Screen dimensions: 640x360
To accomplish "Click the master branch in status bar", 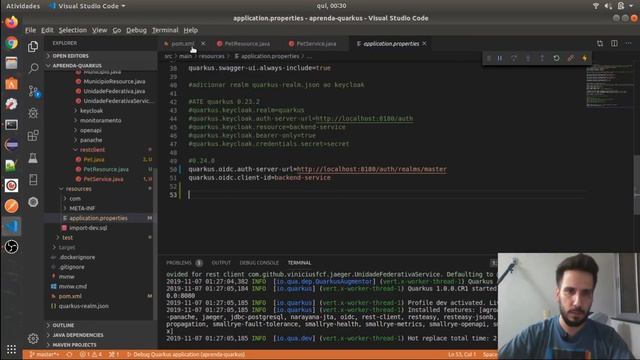I will pyautogui.click(x=44, y=355).
